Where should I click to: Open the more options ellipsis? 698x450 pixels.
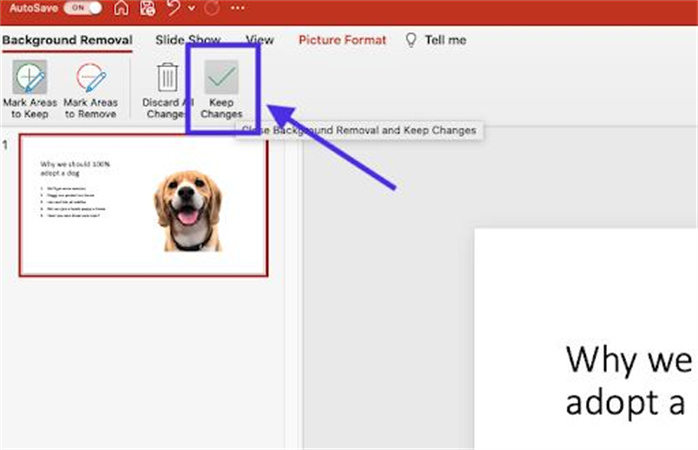pos(238,8)
